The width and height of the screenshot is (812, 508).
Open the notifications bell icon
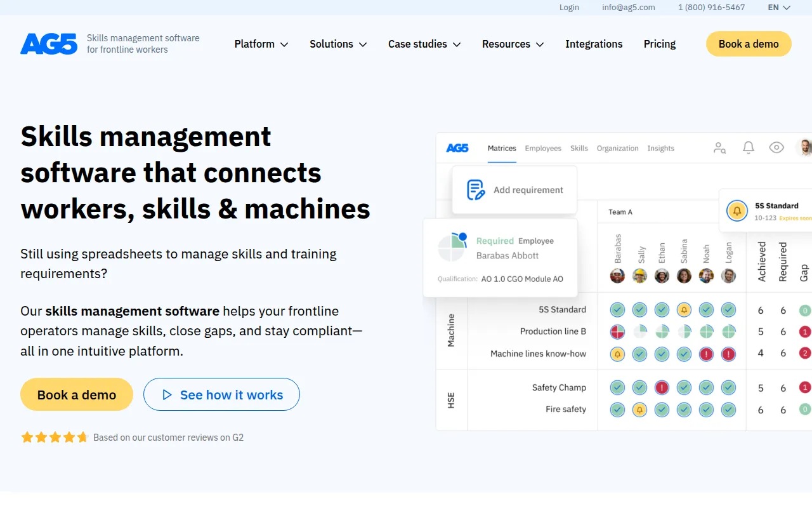(749, 148)
